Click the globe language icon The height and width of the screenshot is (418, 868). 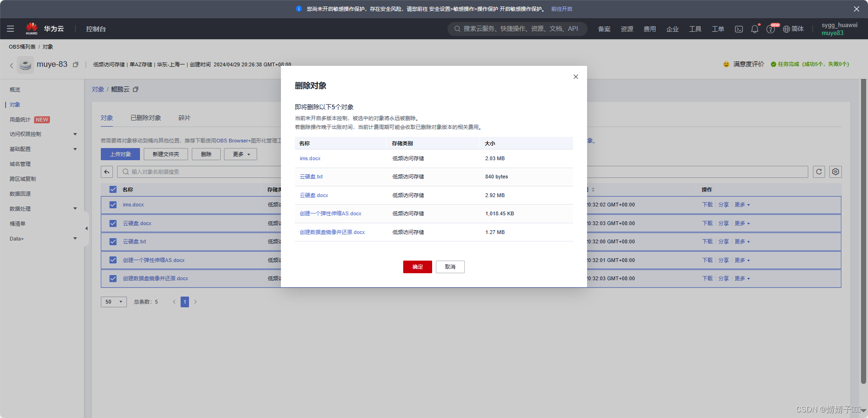click(x=786, y=29)
